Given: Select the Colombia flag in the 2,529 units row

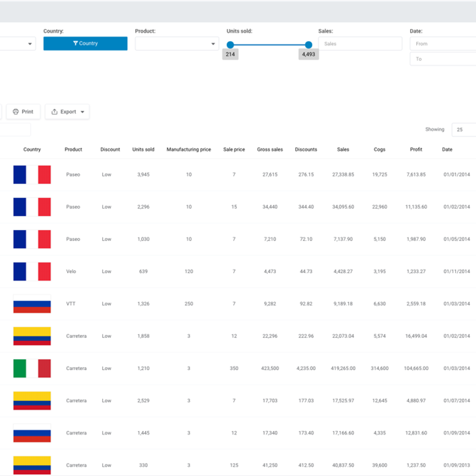Looking at the screenshot, I should [x=32, y=401].
